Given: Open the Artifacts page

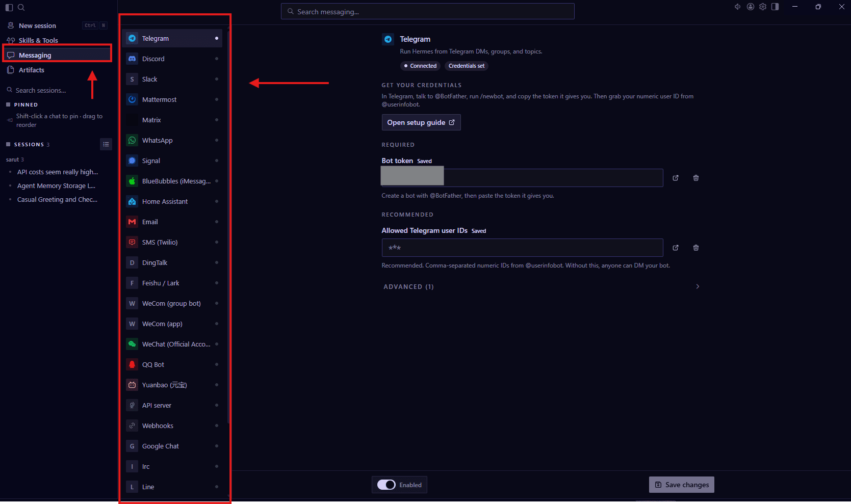Looking at the screenshot, I should pos(57,70).
